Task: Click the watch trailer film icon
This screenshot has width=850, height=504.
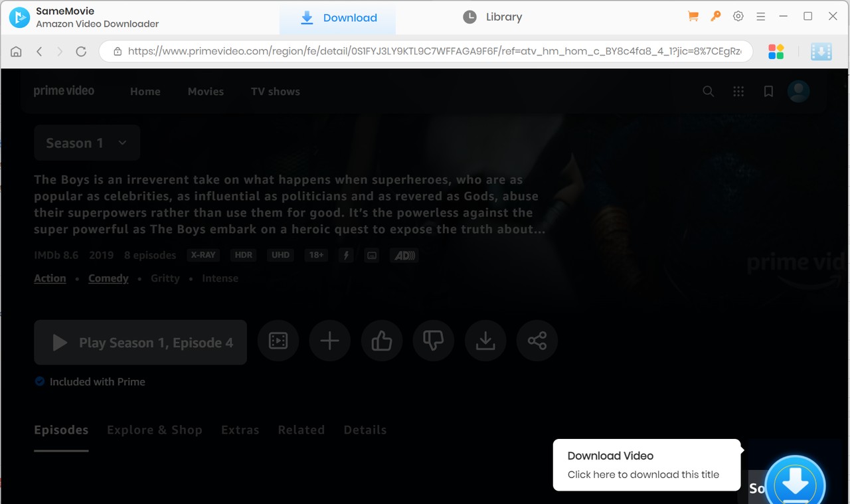Action: click(x=278, y=341)
